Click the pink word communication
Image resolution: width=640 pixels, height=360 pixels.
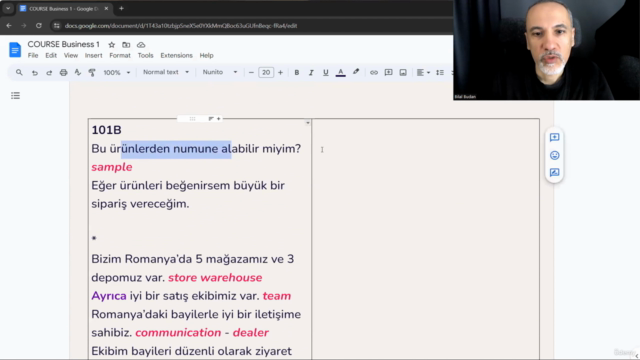coord(178,333)
